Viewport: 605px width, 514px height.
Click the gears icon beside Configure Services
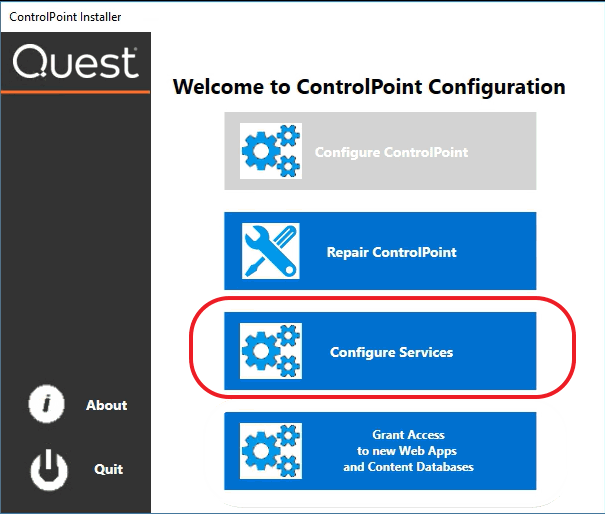(x=271, y=351)
